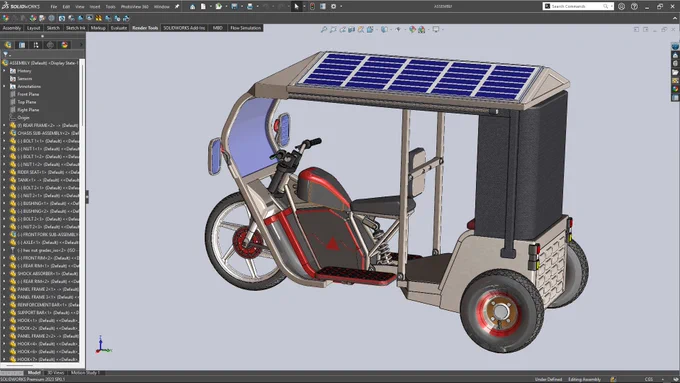Switch to the Assembly tab
This screenshot has width=680, height=383.
[x=12, y=28]
